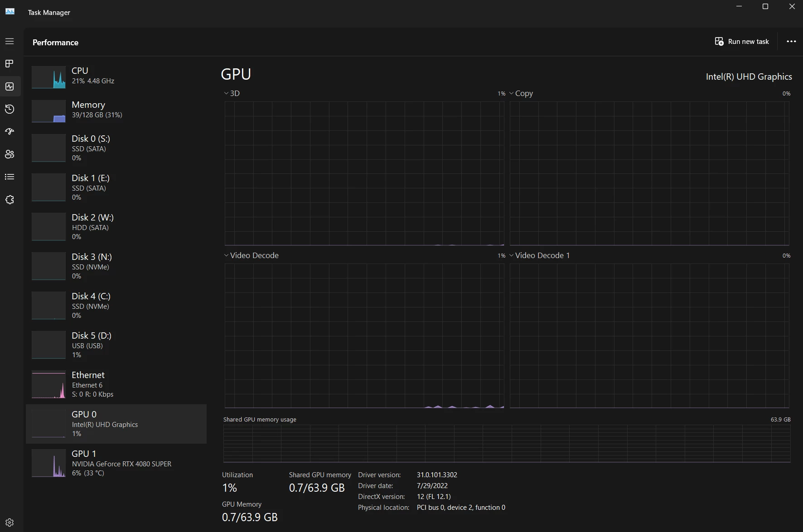803x532 pixels.
Task: Click the Performance page heading
Action: coord(55,43)
